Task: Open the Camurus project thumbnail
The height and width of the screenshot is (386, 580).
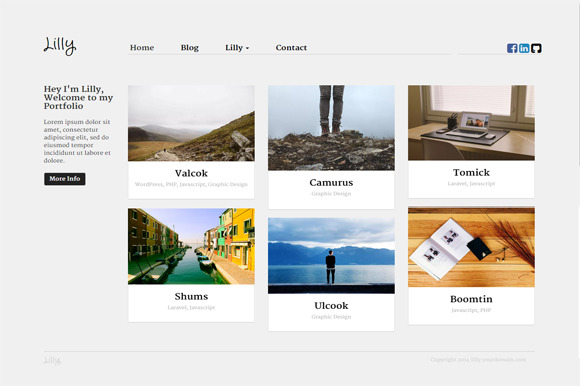Action: 331,128
